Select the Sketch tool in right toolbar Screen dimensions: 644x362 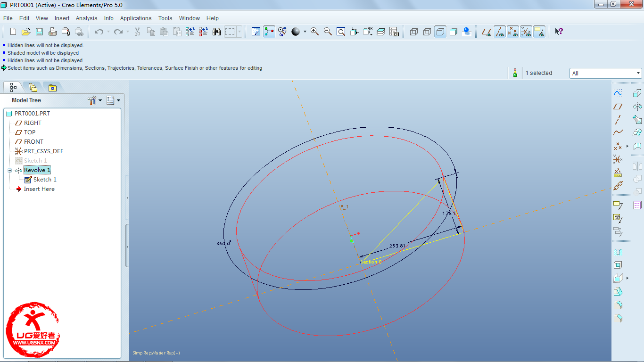pyautogui.click(x=618, y=93)
